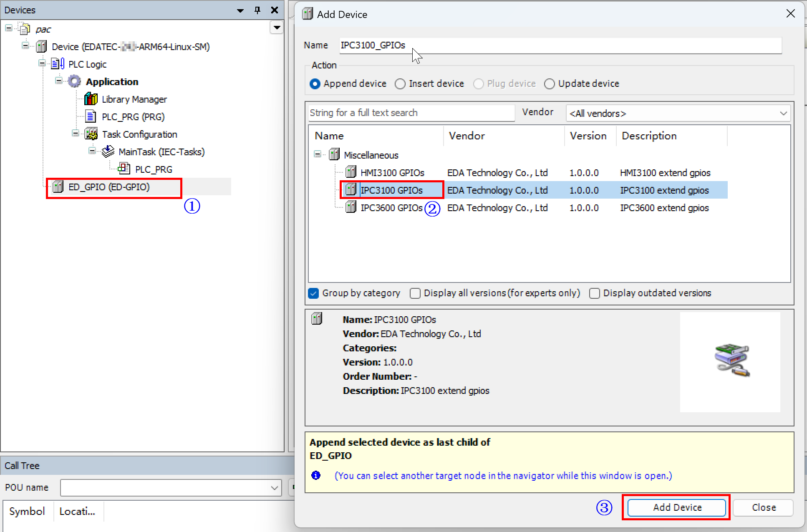
Task: Enable Display outdated versions checkbox
Action: (594, 293)
